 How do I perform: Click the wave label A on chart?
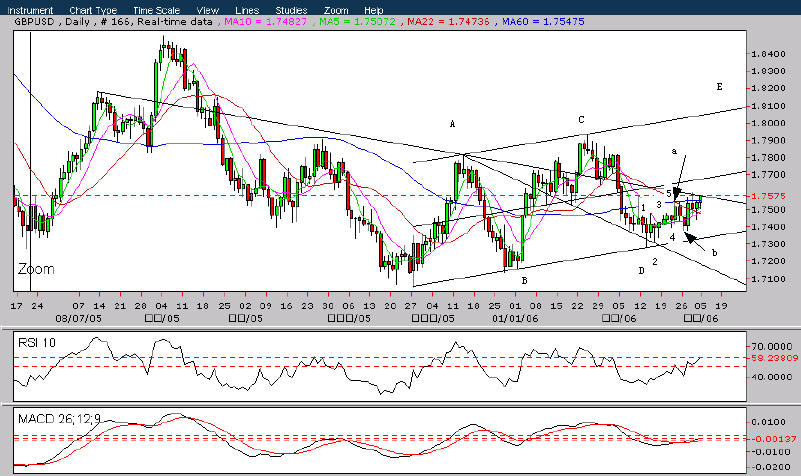click(x=452, y=124)
